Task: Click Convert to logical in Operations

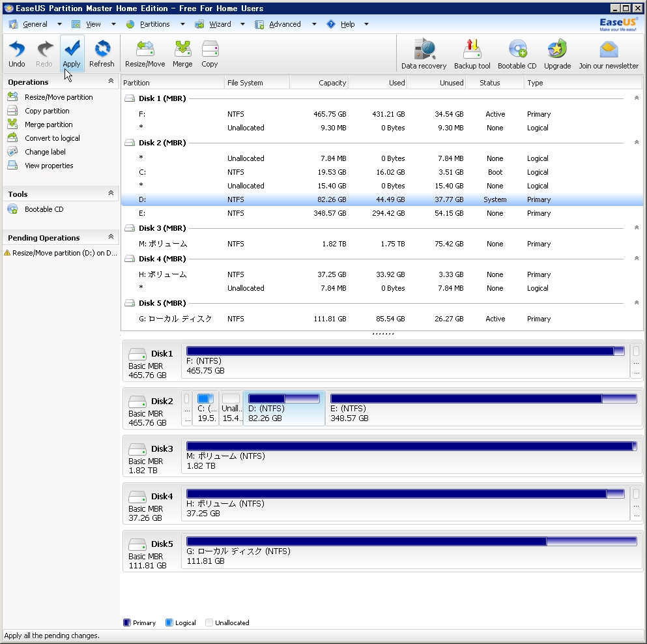Action: pyautogui.click(x=52, y=138)
